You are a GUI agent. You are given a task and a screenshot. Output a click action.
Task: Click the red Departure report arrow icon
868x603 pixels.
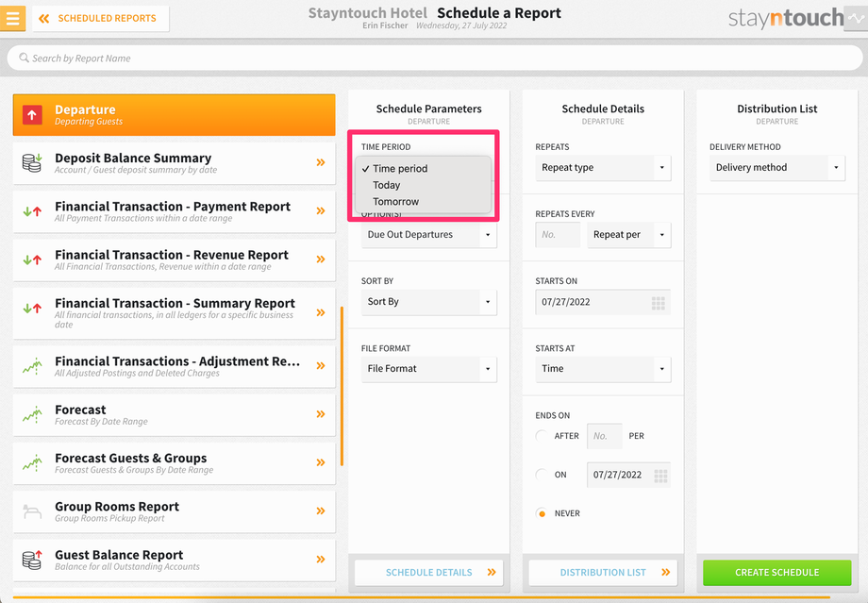(33, 115)
